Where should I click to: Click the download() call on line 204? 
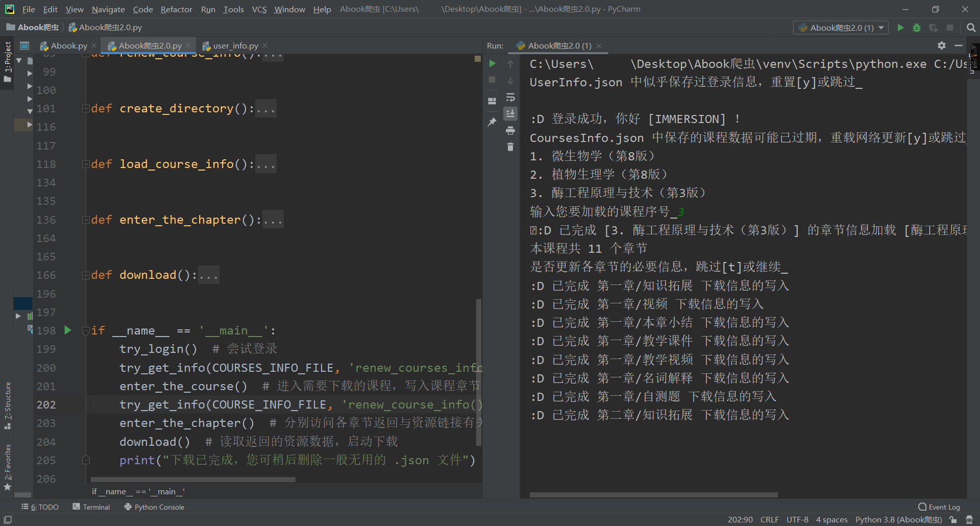(154, 442)
